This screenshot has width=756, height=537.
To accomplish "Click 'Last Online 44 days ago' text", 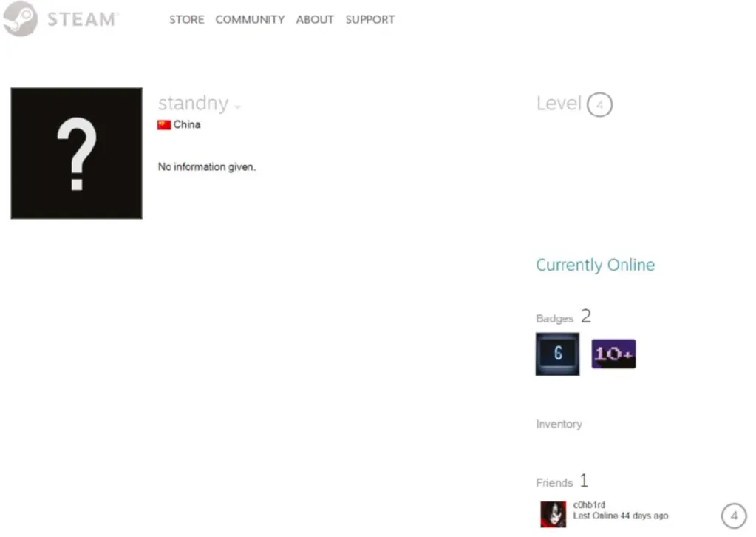I will click(x=621, y=516).
